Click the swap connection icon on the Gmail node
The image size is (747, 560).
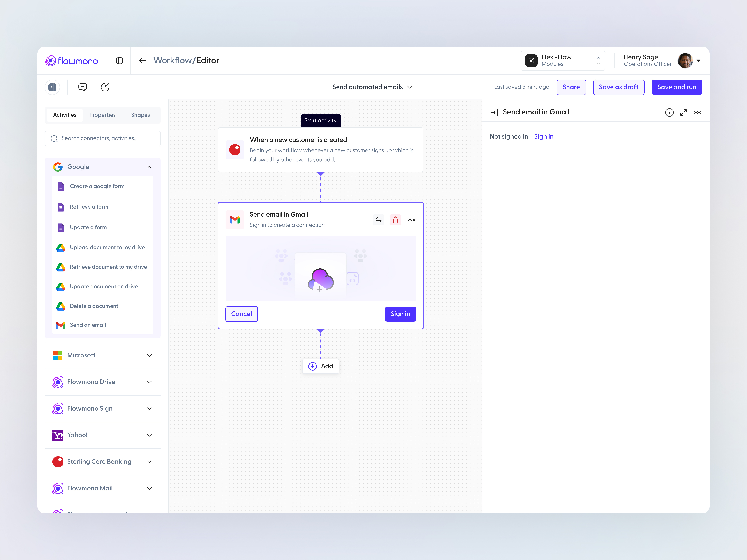coord(378,220)
